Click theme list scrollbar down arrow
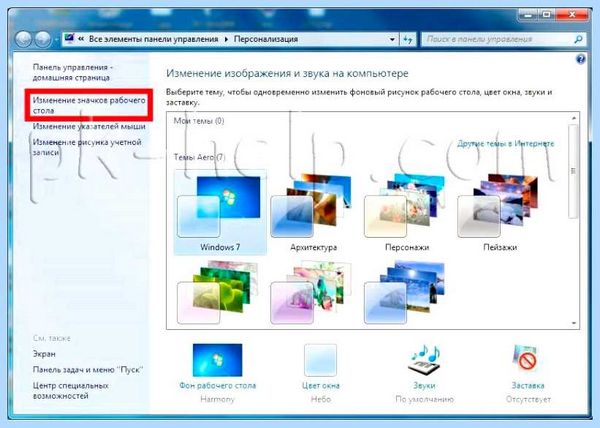 coord(573,323)
